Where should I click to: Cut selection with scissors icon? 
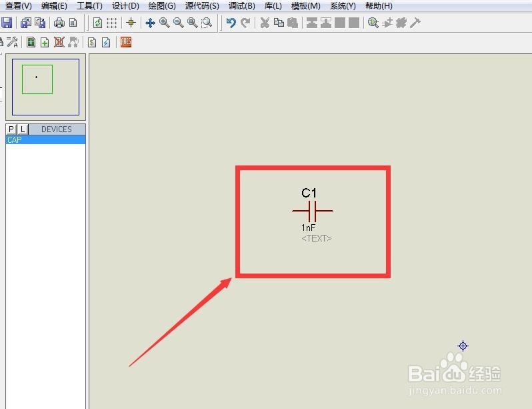click(x=265, y=23)
